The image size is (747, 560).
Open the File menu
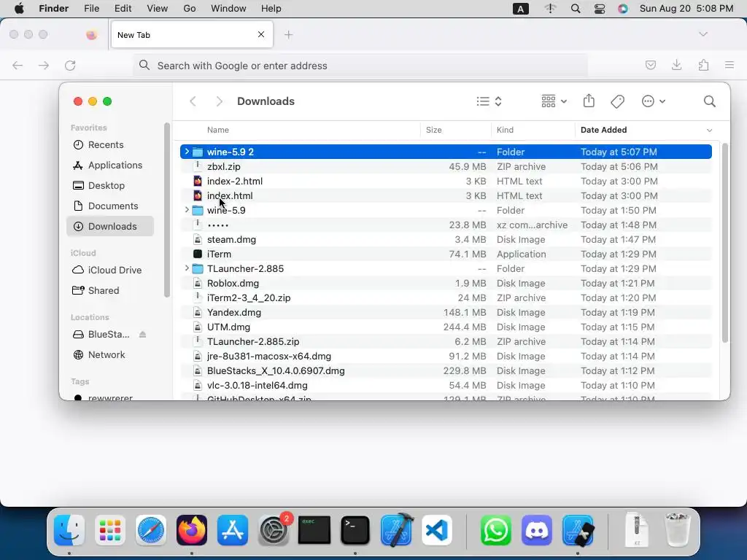[91, 9]
